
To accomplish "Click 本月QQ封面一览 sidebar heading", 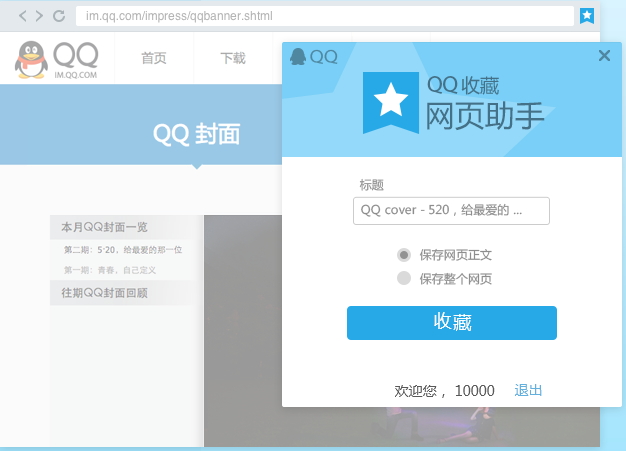I will [104, 227].
